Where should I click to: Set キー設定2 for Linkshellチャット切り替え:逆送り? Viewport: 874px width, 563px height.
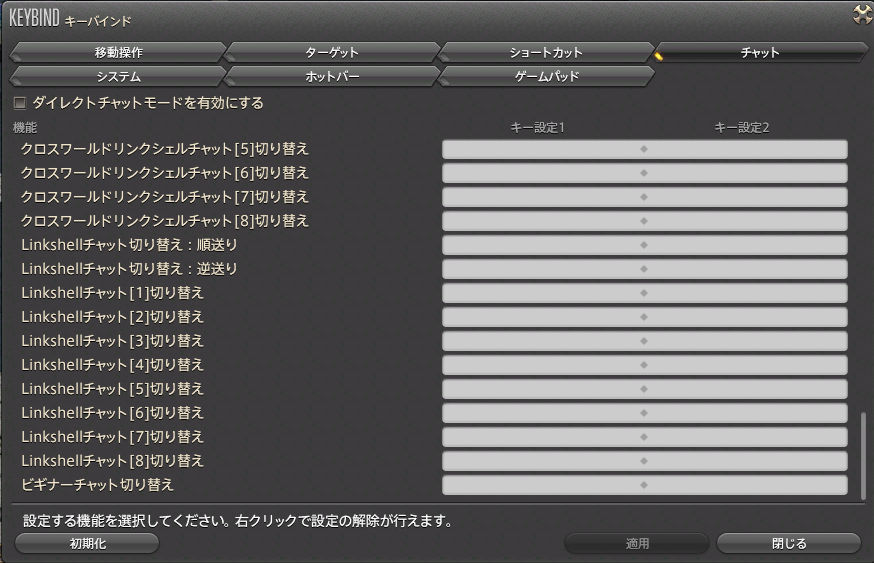[x=746, y=269]
